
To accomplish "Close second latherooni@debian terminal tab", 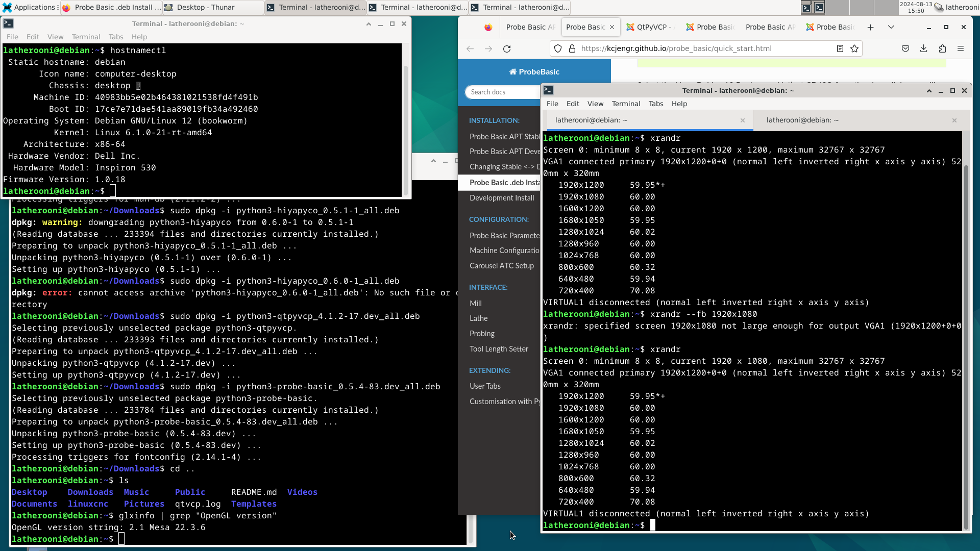I will (x=954, y=120).
